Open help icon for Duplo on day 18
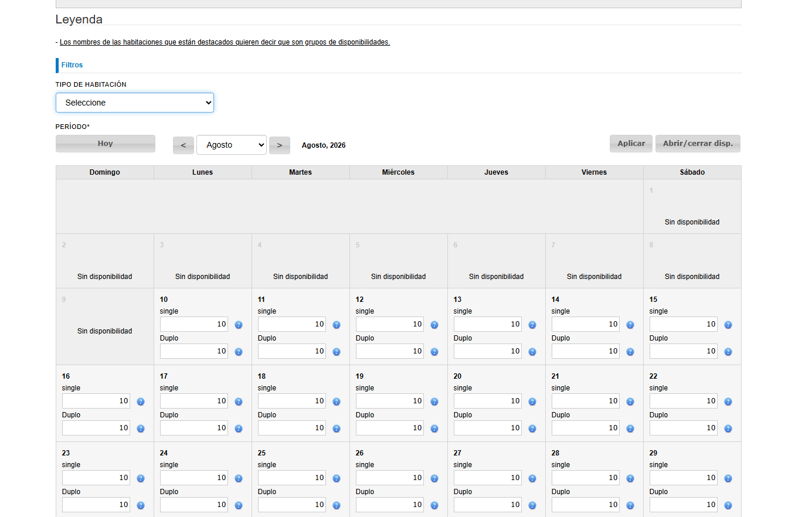Screen dimensions: 812x517 (x=337, y=428)
